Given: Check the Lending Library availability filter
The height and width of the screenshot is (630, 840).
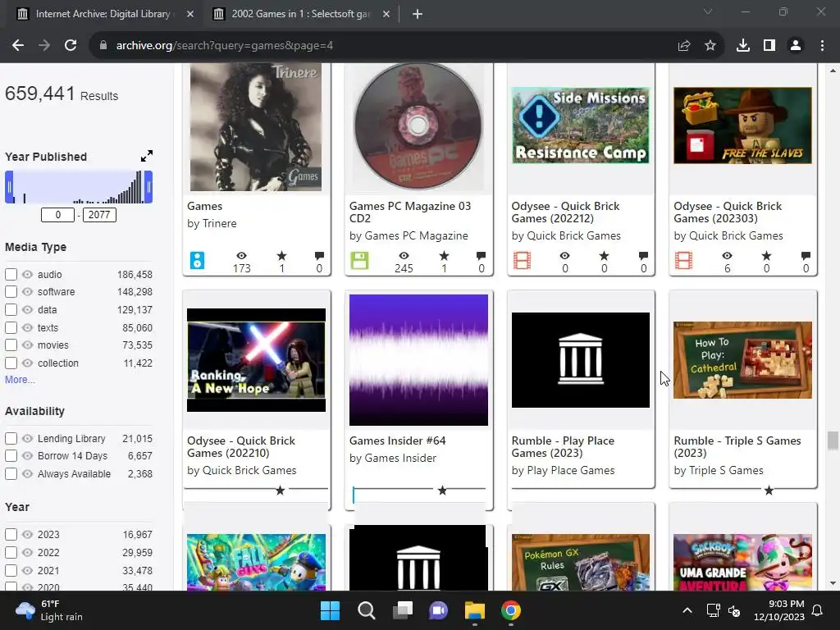Looking at the screenshot, I should [11, 438].
